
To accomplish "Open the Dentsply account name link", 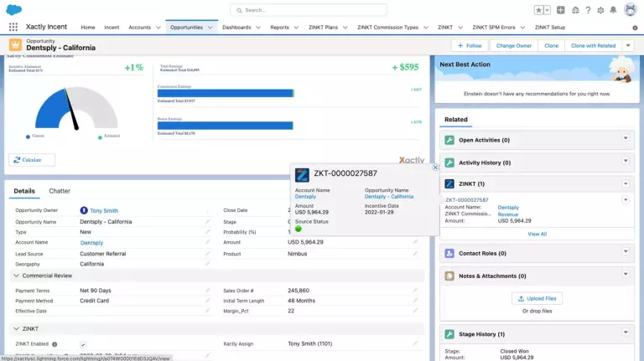I will tap(91, 243).
